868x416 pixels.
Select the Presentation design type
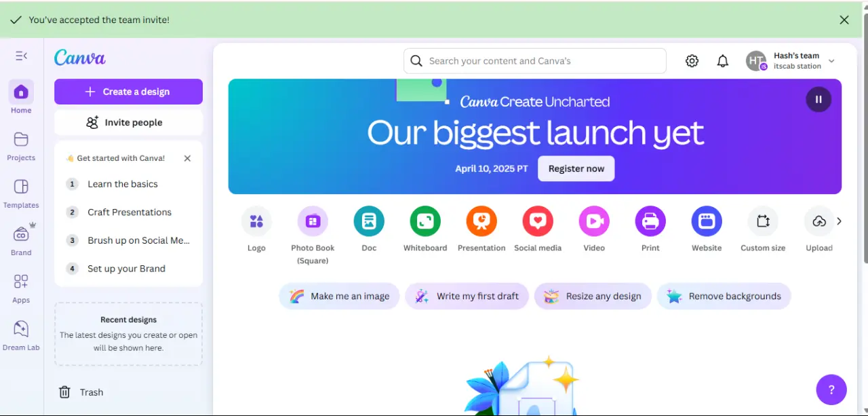pyautogui.click(x=481, y=229)
